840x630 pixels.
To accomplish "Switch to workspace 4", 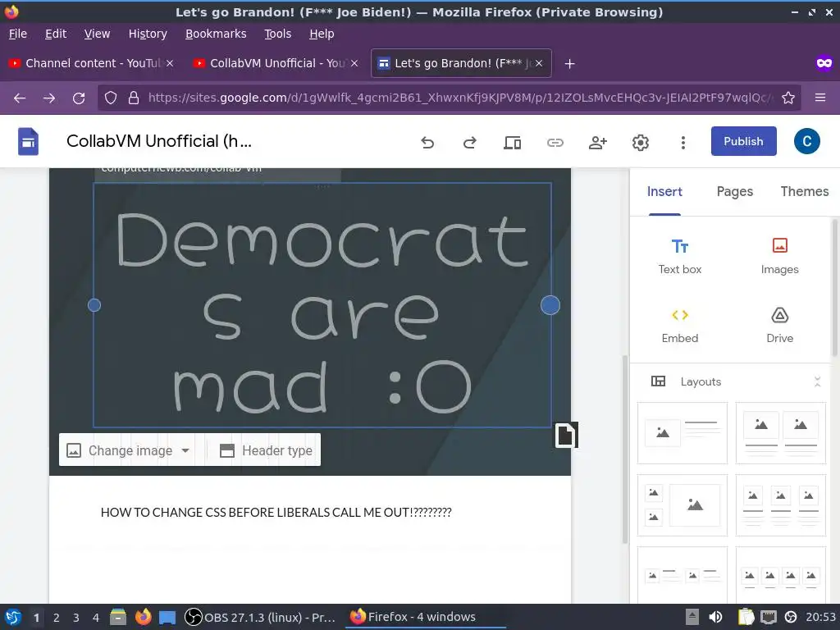I will tap(95, 618).
